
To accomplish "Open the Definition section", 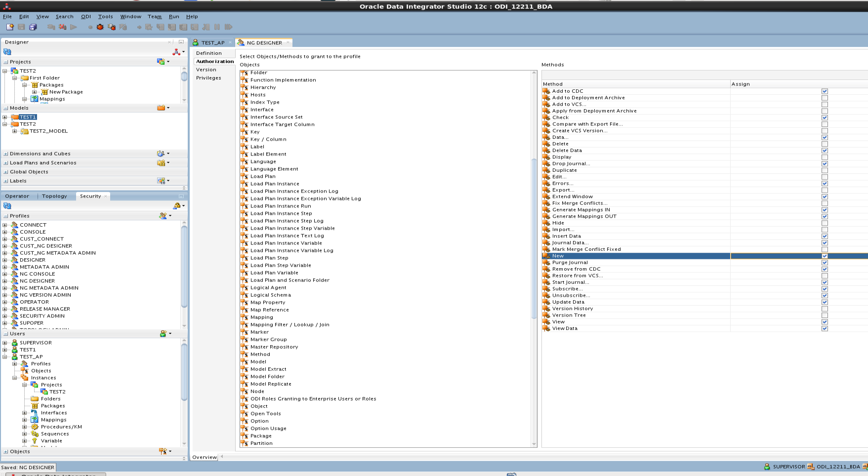I will [x=209, y=53].
